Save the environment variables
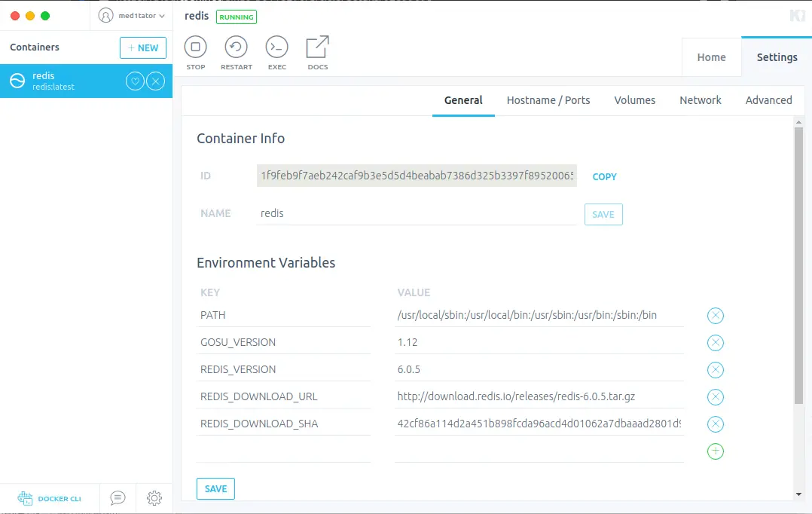The width and height of the screenshot is (812, 514). click(215, 488)
